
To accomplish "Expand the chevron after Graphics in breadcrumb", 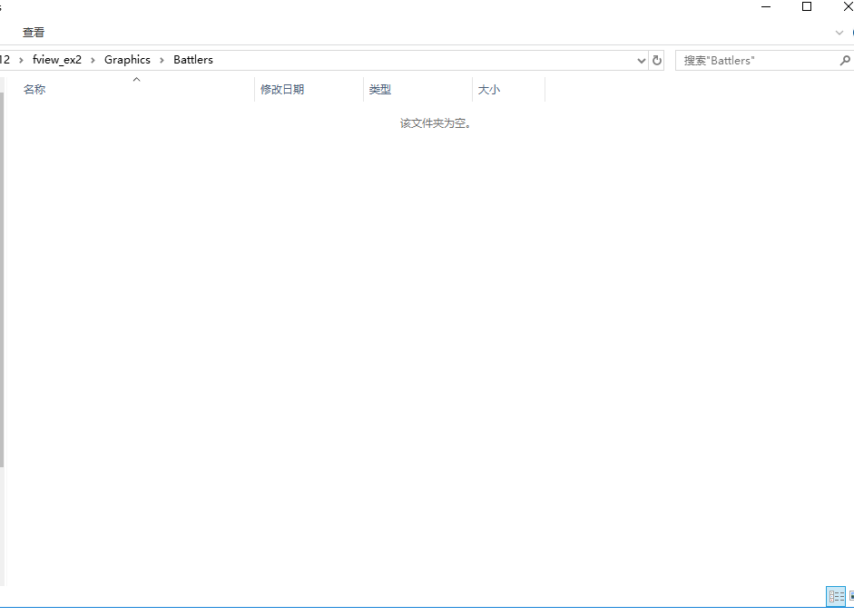I will point(162,60).
